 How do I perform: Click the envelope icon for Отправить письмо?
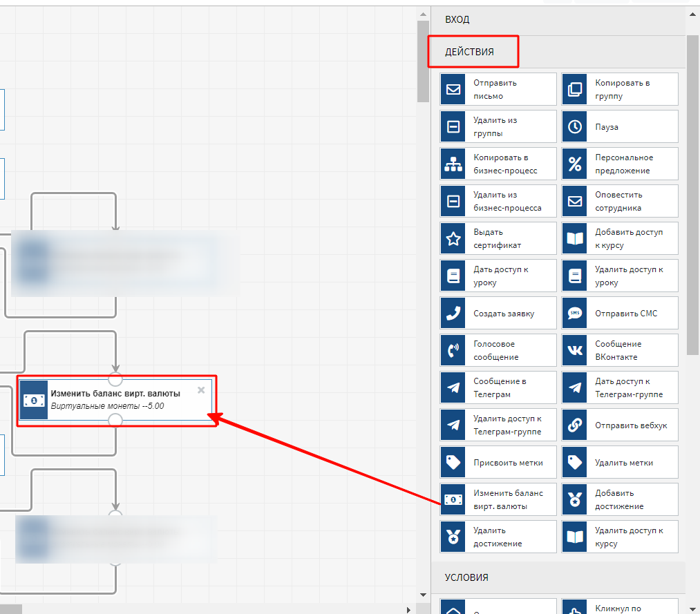point(453,89)
